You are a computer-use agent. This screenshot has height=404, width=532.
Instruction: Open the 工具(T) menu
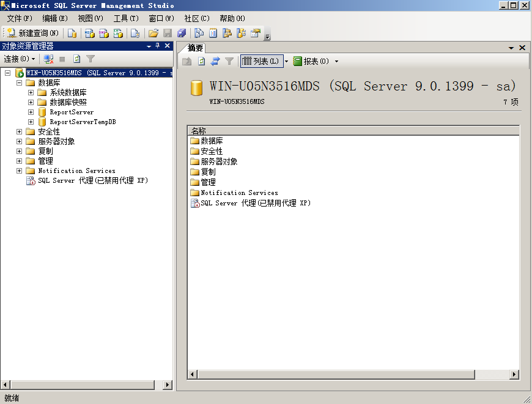(126, 18)
